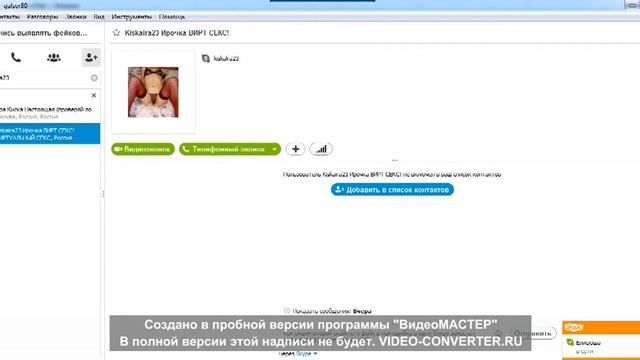Screen dimensions: 640x360
Task: Click the round plus add-people button
Action: tap(296, 149)
